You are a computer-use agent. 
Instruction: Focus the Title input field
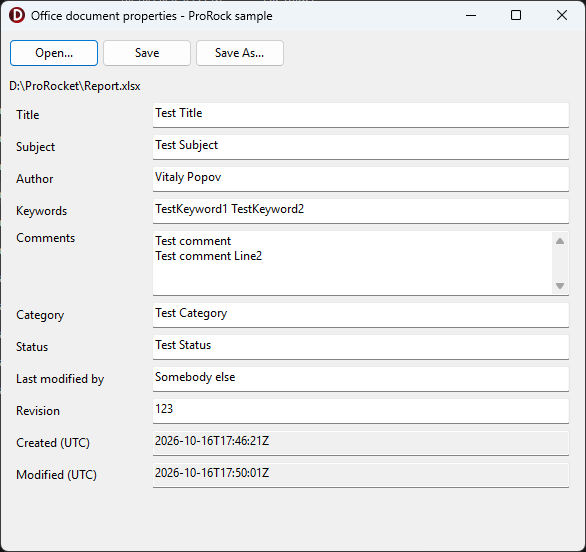361,115
